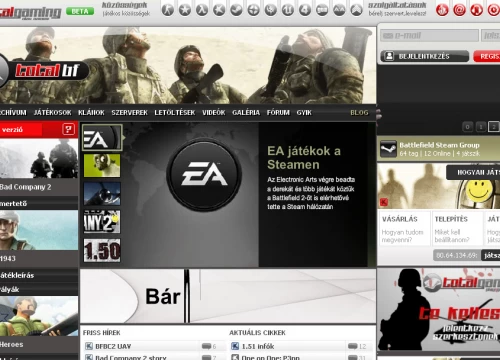This screenshot has width=500, height=360.
Task: Click the red @ mail service icon
Action: pos(459,10)
